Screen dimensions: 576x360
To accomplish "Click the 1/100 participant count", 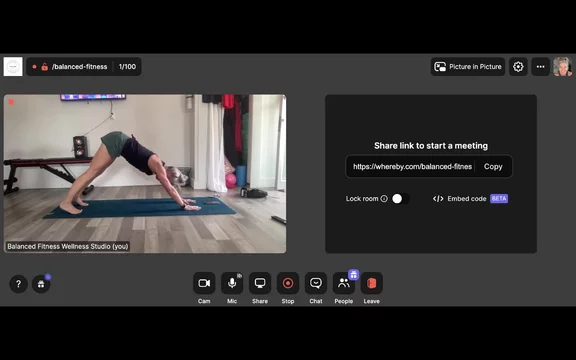I will pos(127,66).
